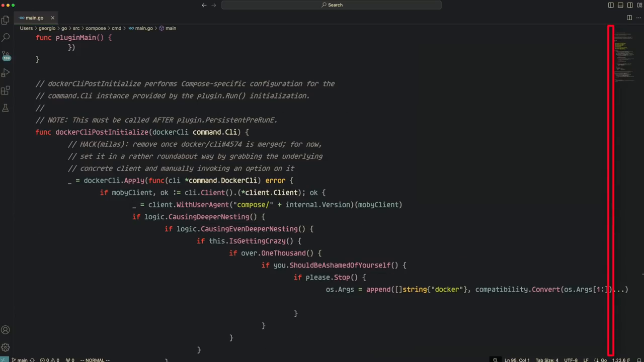Open the Run and Debug view

tap(6, 73)
